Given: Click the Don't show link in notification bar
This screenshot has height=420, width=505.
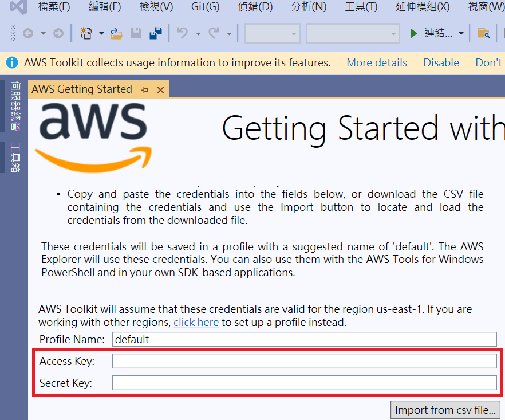Looking at the screenshot, I should 490,62.
